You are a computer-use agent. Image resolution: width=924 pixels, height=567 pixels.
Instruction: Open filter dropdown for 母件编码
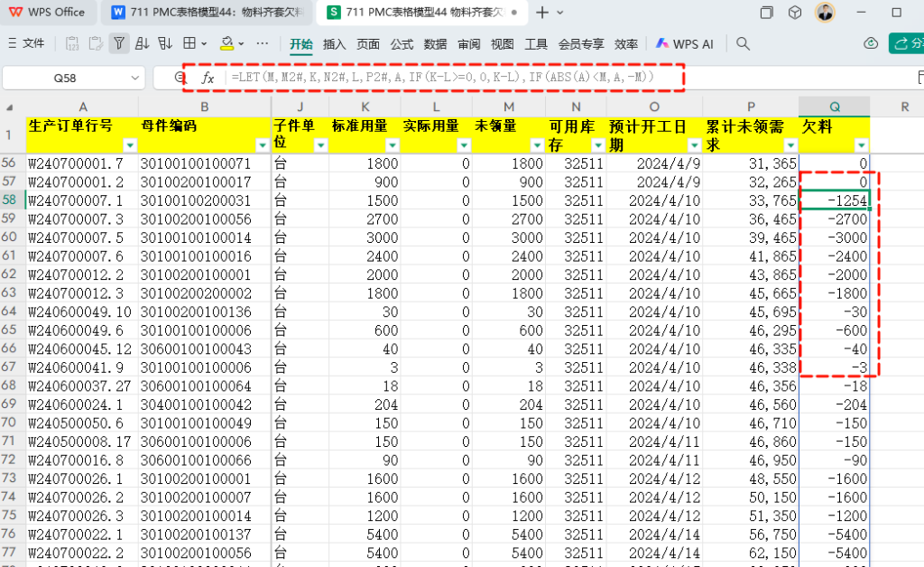coord(263,145)
